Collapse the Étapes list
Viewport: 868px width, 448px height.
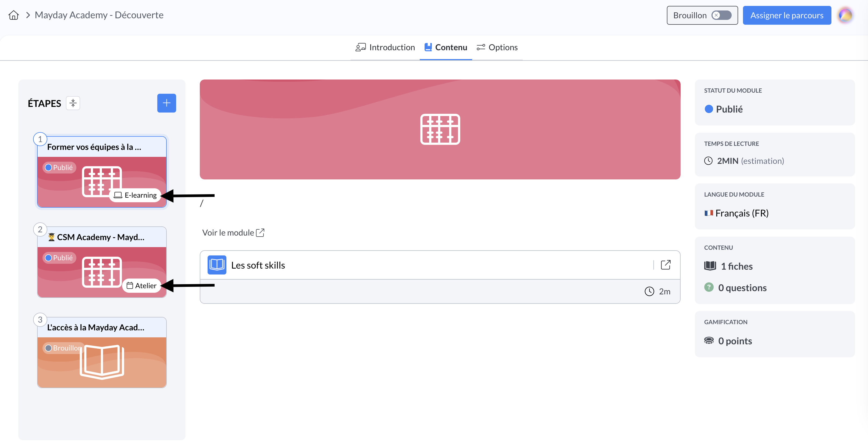tap(73, 103)
